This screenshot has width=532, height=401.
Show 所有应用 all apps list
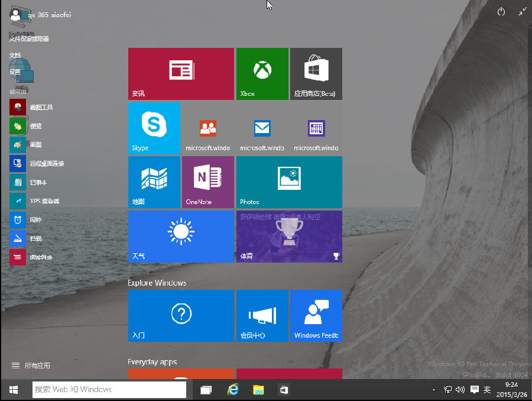[31, 366]
